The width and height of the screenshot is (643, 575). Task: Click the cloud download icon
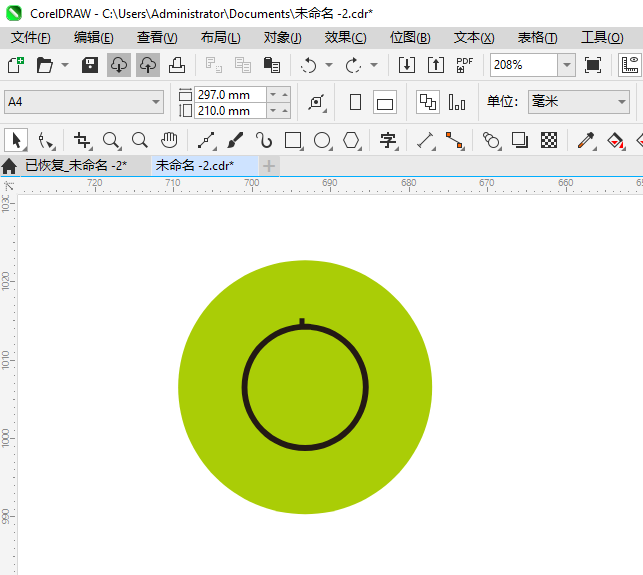pos(119,65)
